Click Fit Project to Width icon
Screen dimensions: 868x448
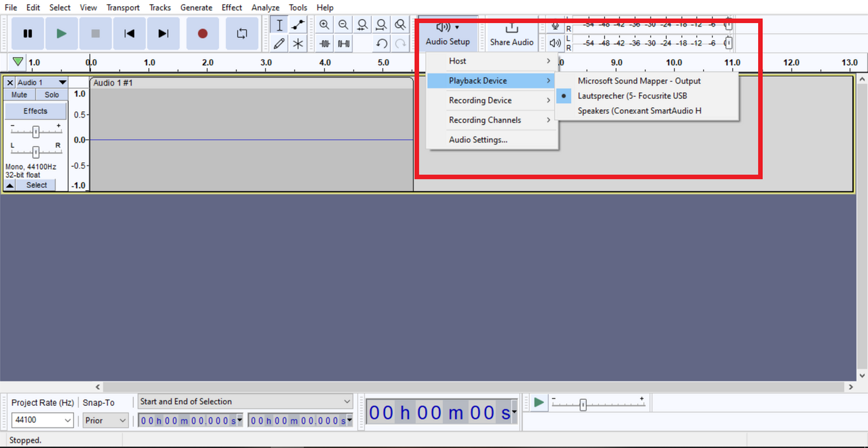(x=382, y=25)
